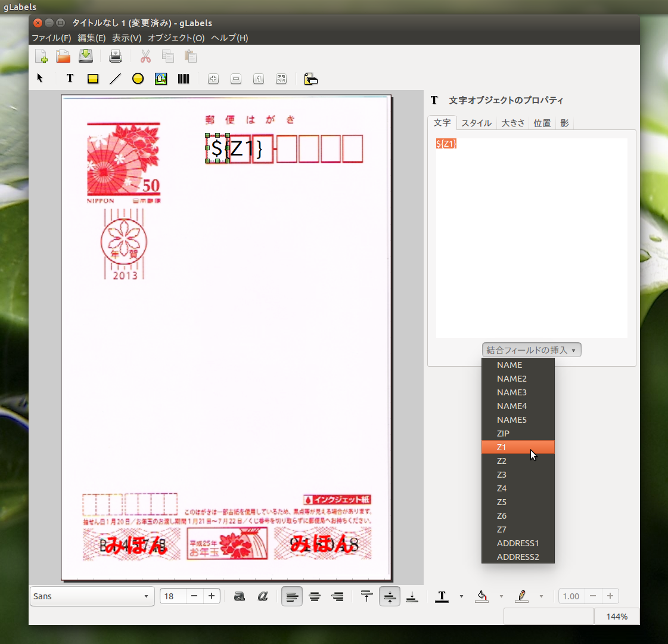Switch to the 大きさ tab
The width and height of the screenshot is (668, 644).
(513, 123)
